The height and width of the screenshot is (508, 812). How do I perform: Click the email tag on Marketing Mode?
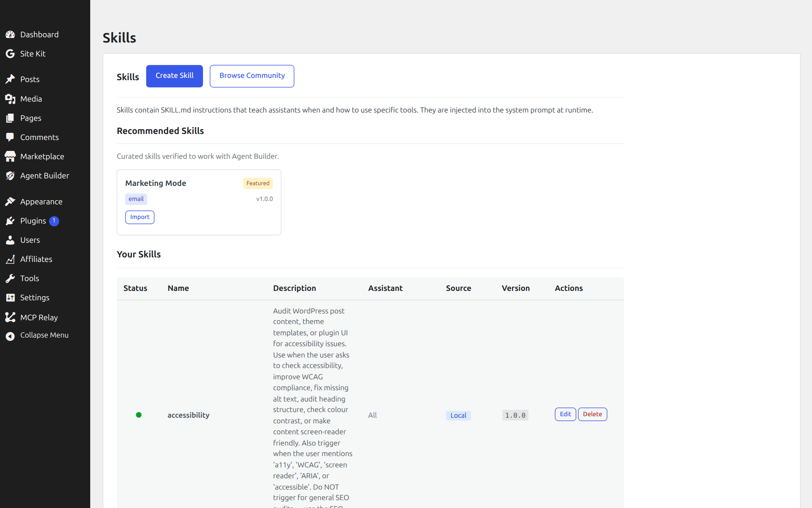tap(136, 199)
